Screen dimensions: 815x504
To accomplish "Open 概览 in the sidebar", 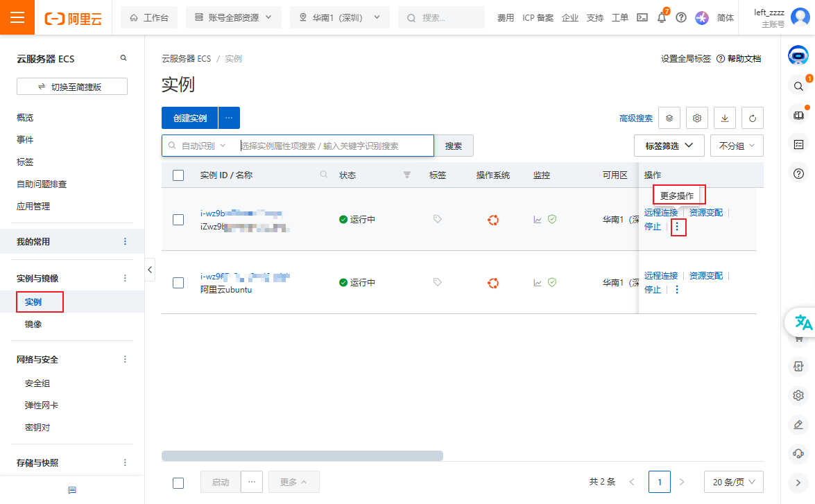I will tap(25, 117).
